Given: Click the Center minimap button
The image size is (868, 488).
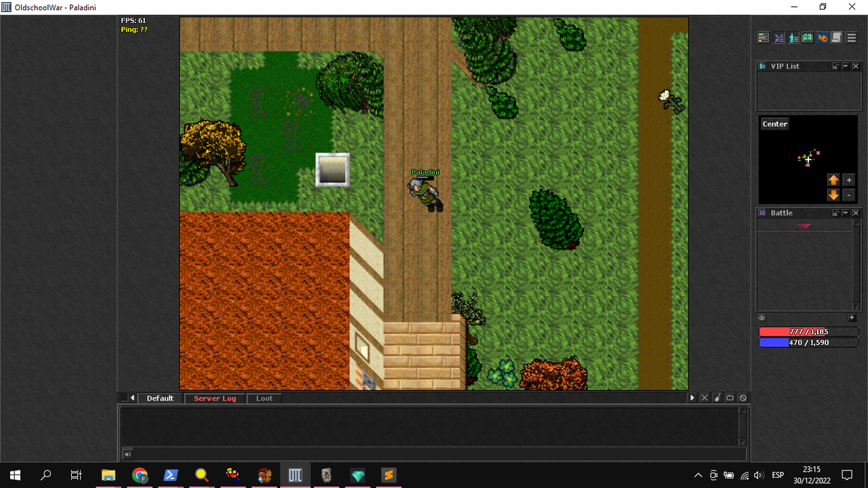Looking at the screenshot, I should click(x=775, y=124).
